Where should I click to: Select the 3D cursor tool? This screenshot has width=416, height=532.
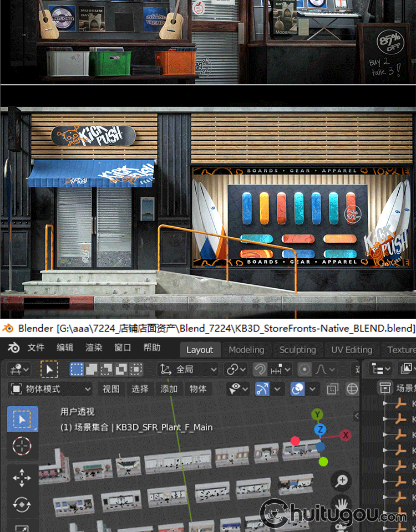click(x=22, y=446)
